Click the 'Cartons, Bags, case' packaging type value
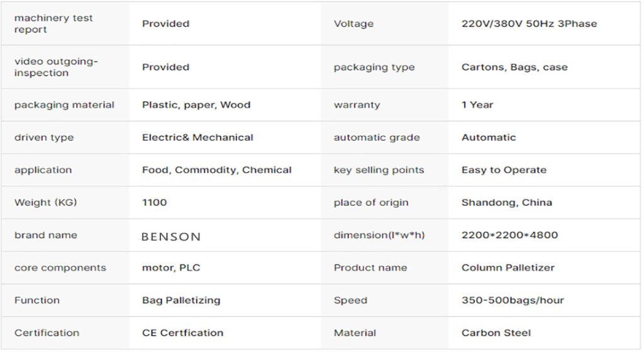Viewport: 644px width, 352px height. tap(514, 67)
